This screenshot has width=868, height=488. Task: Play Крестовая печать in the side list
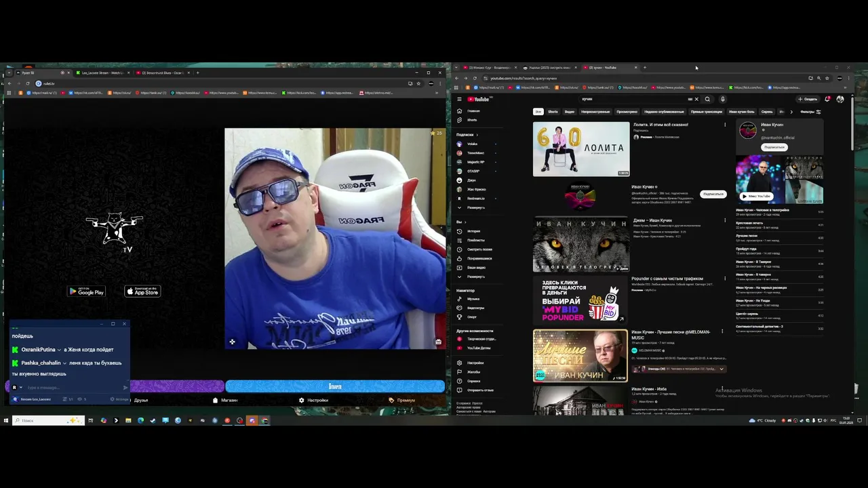tap(780, 224)
